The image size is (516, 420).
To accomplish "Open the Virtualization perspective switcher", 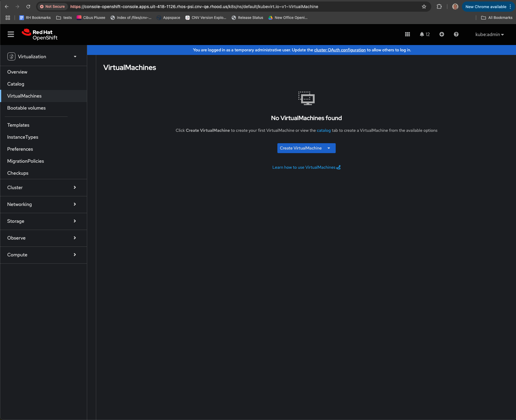I will [42, 57].
